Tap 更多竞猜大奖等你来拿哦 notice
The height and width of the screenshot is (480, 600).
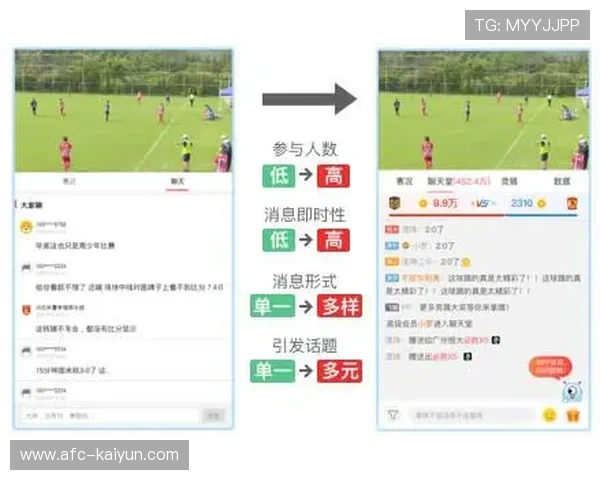point(464,307)
